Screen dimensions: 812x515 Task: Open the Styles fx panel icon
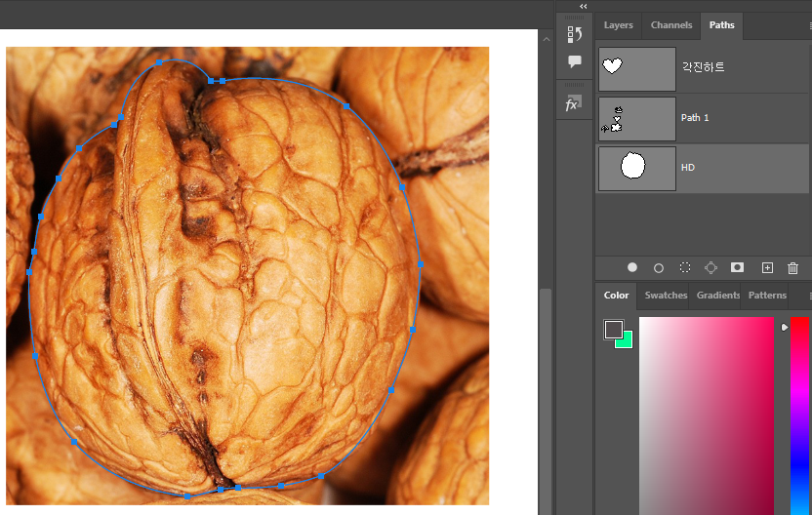tap(574, 103)
